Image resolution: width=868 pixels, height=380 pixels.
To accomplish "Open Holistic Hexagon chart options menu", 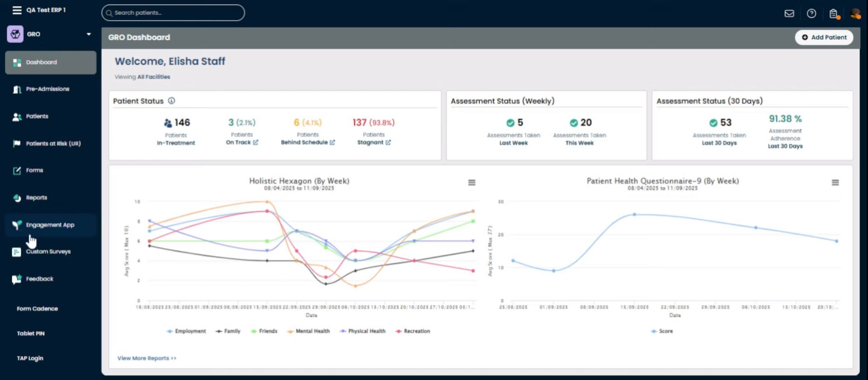I will [x=472, y=183].
